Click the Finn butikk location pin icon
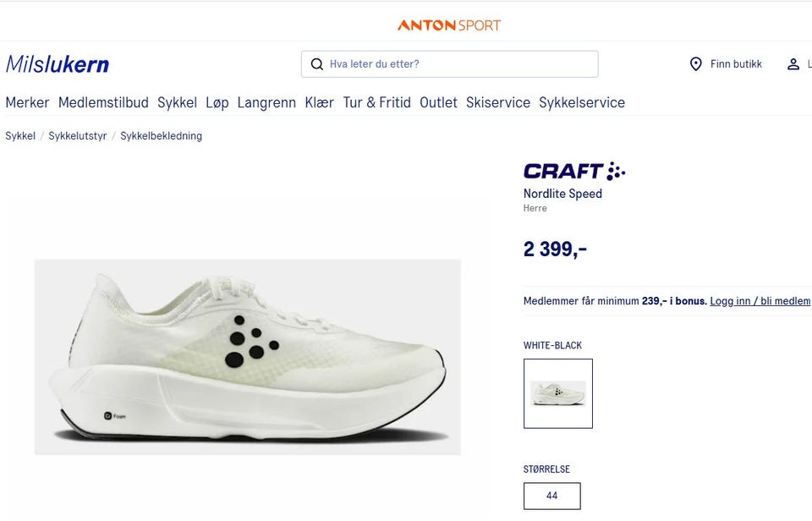Viewport: 812px width, 521px height. (x=696, y=64)
